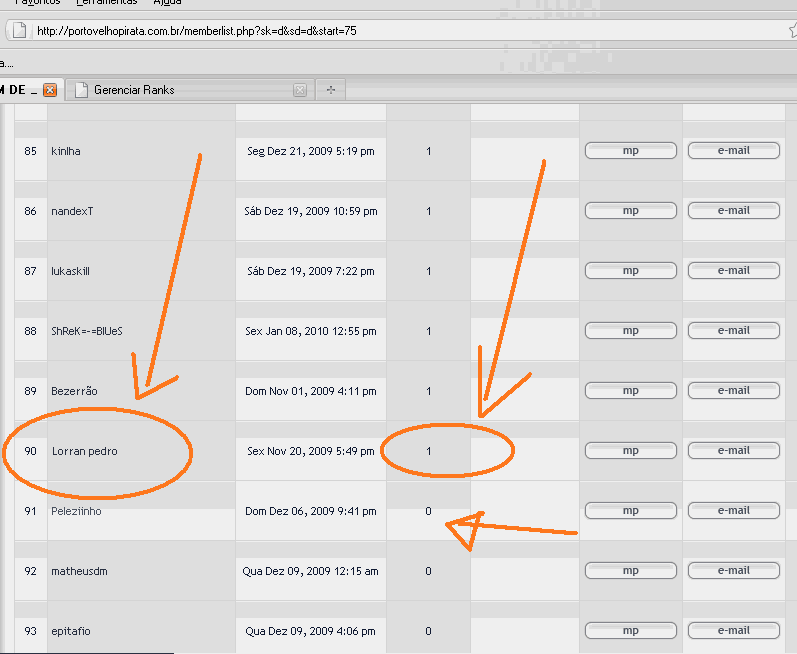Click e-mail button for epitafio

pos(733,631)
